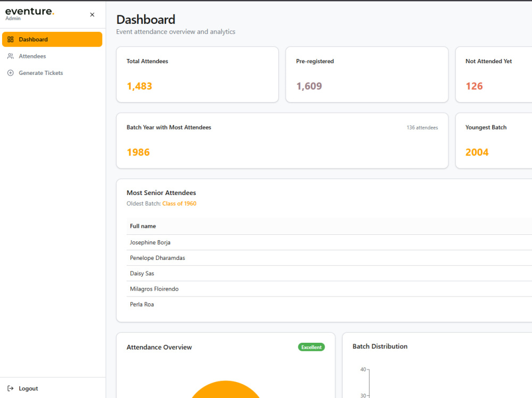Click the Not Attended Yet card
This screenshot has height=398, width=532.
point(494,74)
